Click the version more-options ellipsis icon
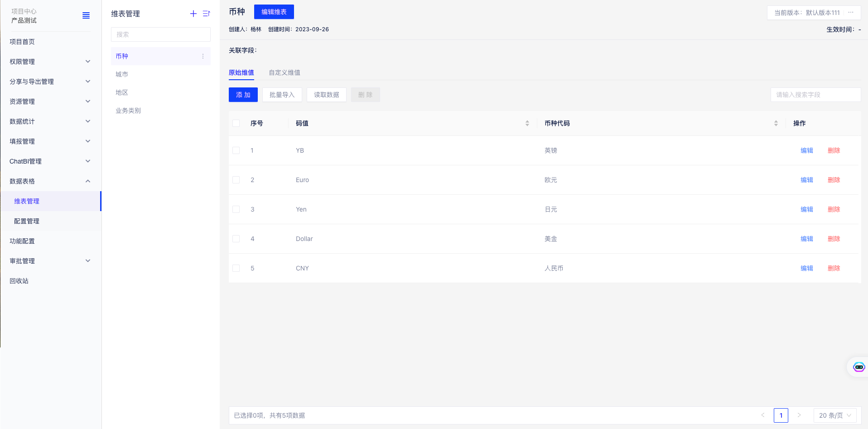Viewport: 868px width, 429px height. pos(851,13)
